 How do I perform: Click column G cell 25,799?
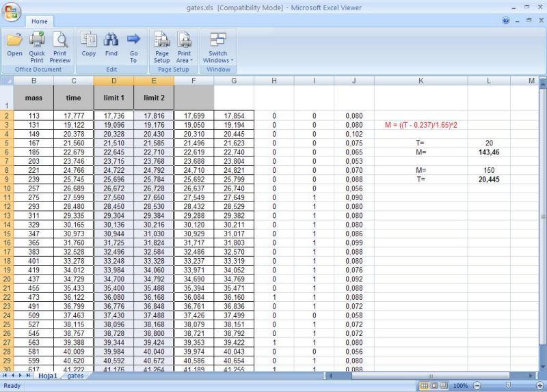coord(234,180)
